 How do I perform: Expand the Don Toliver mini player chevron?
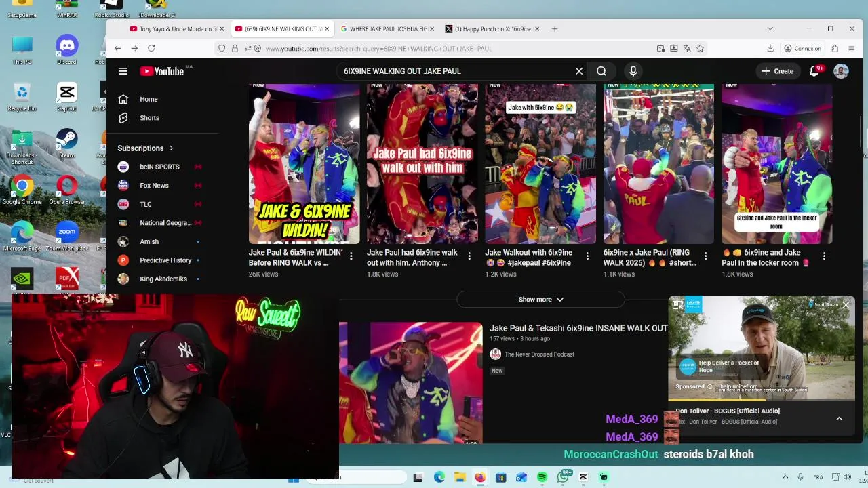tap(839, 418)
